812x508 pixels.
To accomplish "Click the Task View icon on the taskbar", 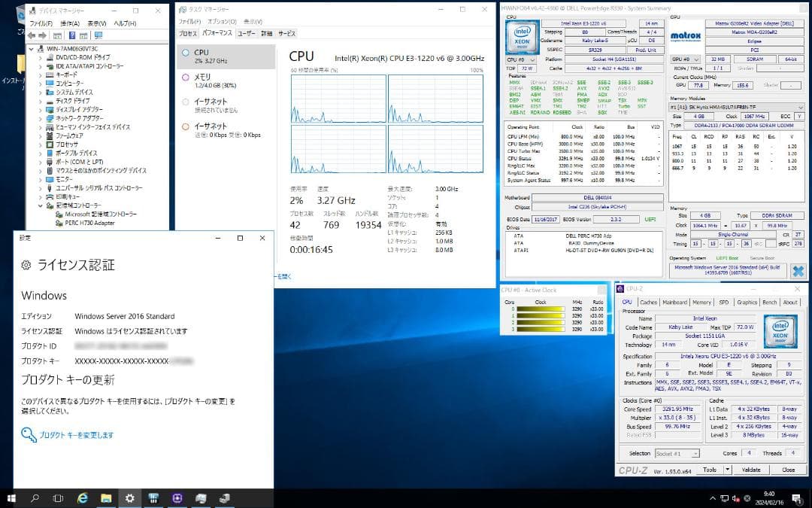I will pos(57,498).
